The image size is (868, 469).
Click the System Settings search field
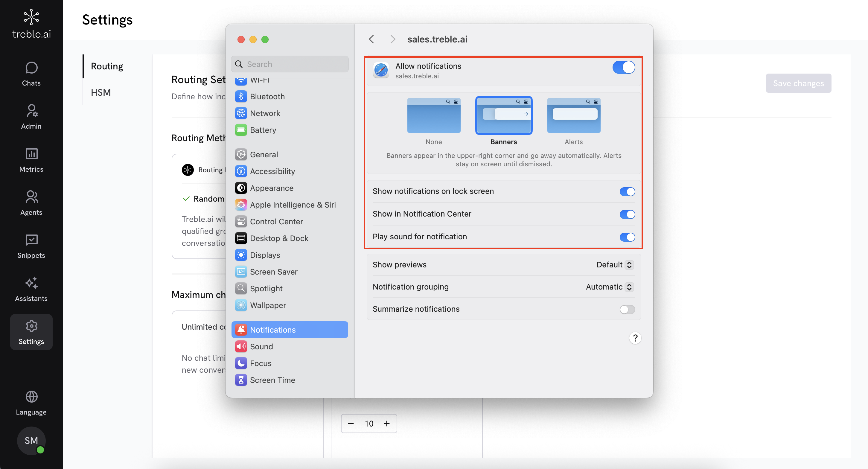click(x=290, y=64)
